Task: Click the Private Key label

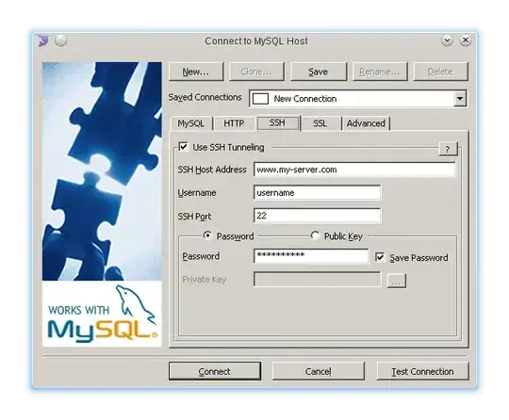Action: [205, 280]
